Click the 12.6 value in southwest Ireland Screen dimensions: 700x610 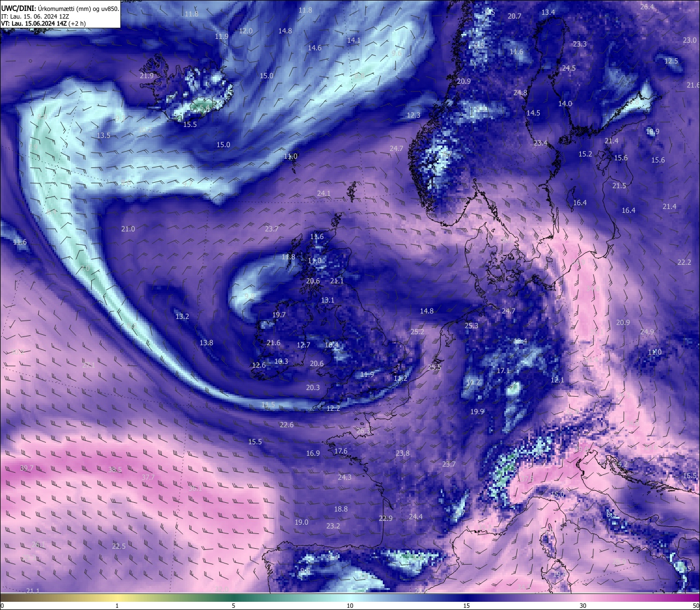pyautogui.click(x=259, y=365)
